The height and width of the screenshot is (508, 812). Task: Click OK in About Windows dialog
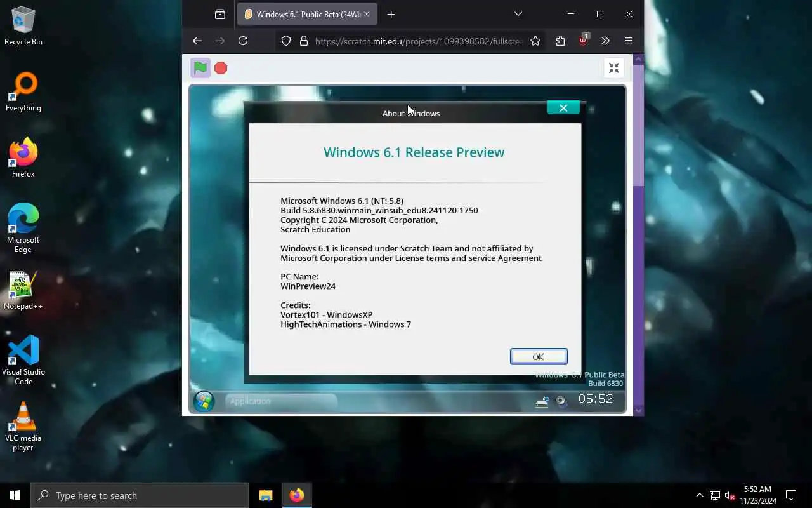point(539,356)
